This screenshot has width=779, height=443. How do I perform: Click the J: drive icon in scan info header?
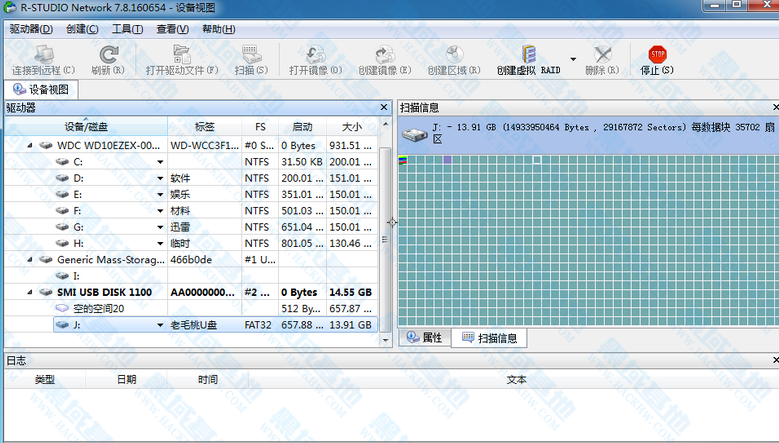coord(415,134)
